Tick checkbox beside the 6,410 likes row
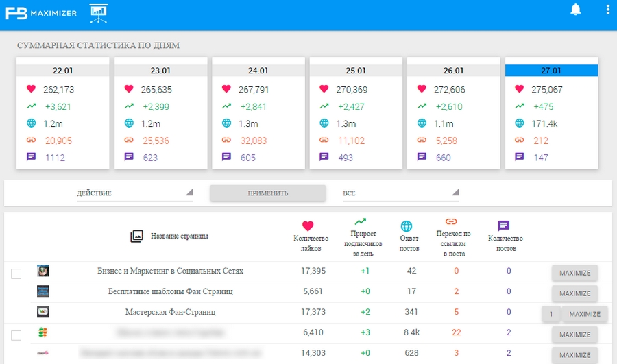This screenshot has height=364, width=617. pyautogui.click(x=16, y=335)
